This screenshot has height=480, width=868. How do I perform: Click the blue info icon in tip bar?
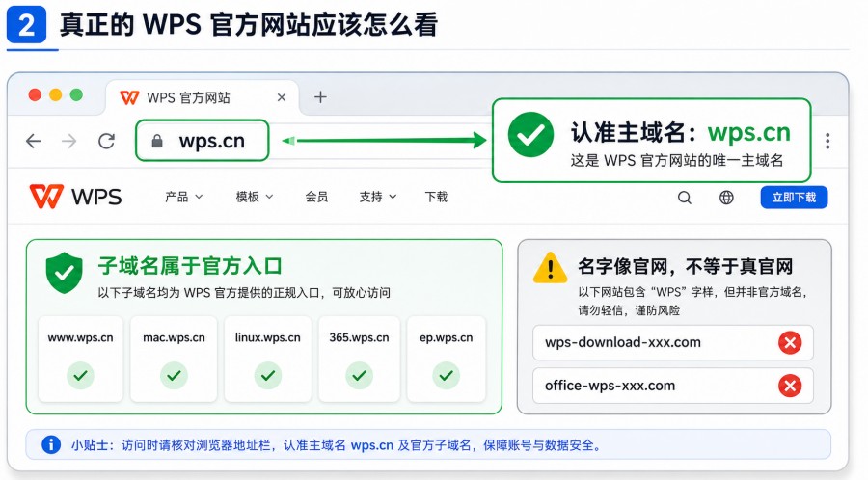51,444
